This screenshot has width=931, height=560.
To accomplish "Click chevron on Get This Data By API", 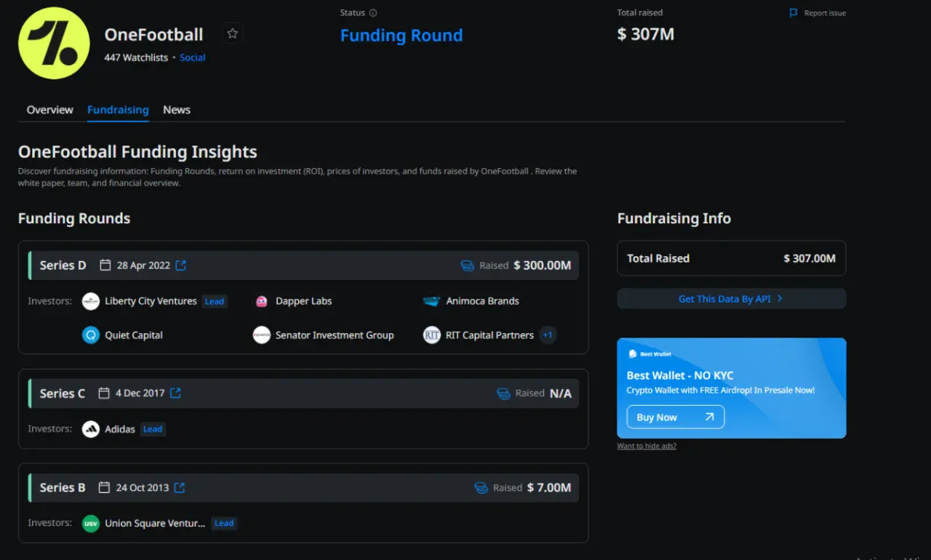I will pyautogui.click(x=780, y=299).
